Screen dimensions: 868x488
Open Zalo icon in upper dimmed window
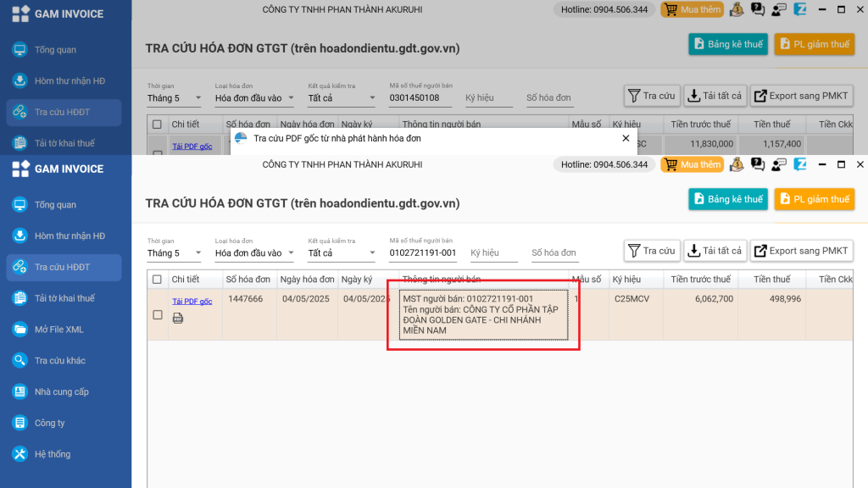pos(800,9)
